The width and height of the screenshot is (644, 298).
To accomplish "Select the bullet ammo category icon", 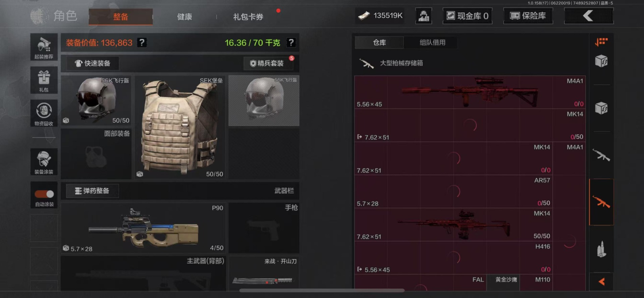I will click(x=601, y=249).
